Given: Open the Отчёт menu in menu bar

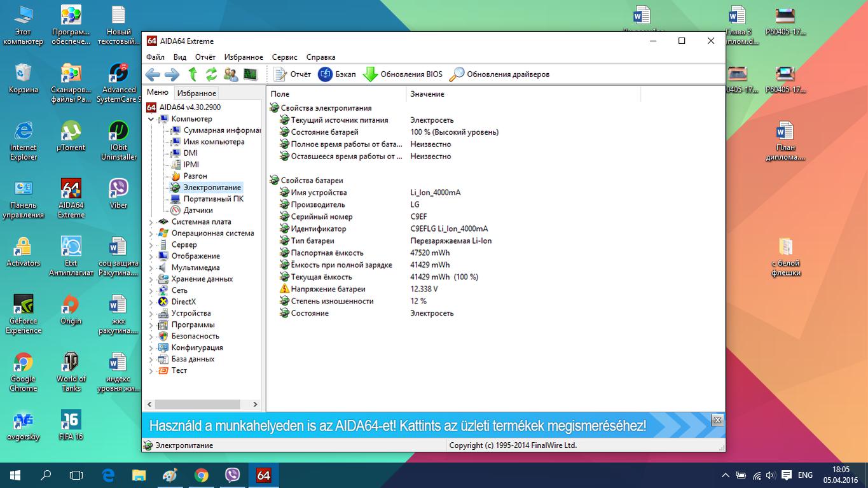Looking at the screenshot, I should pos(205,57).
